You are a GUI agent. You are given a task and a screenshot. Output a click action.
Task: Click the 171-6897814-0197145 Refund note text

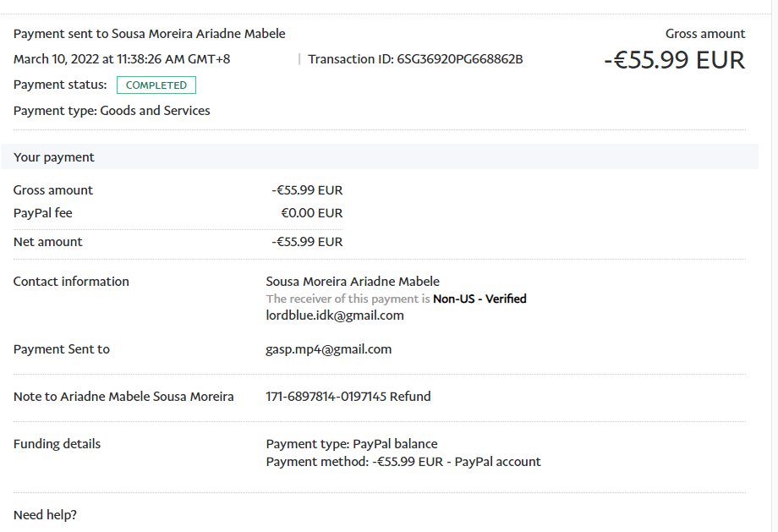click(x=348, y=396)
